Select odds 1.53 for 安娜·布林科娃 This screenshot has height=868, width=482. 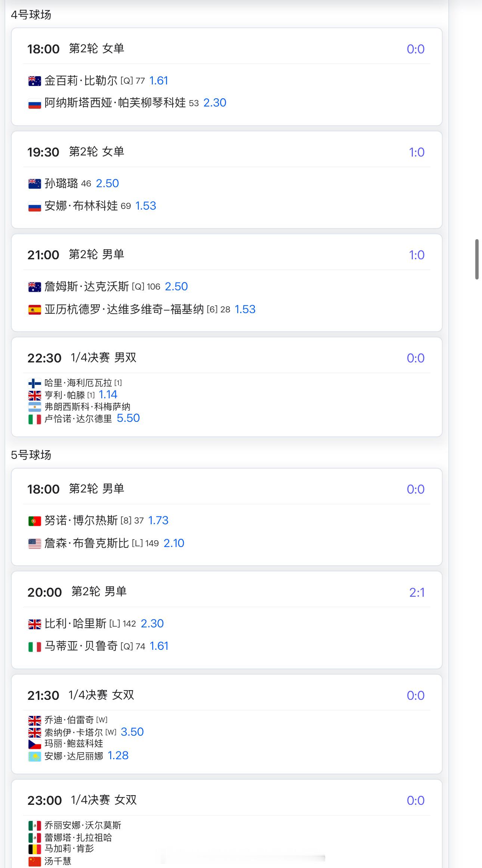[146, 206]
